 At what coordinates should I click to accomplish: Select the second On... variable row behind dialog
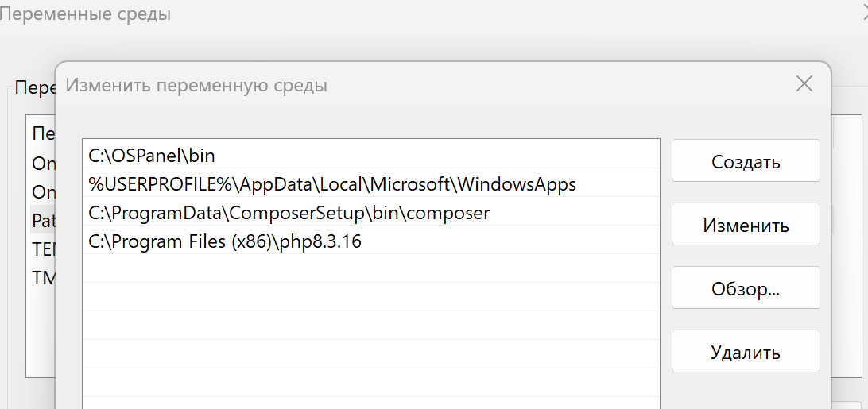(x=42, y=191)
